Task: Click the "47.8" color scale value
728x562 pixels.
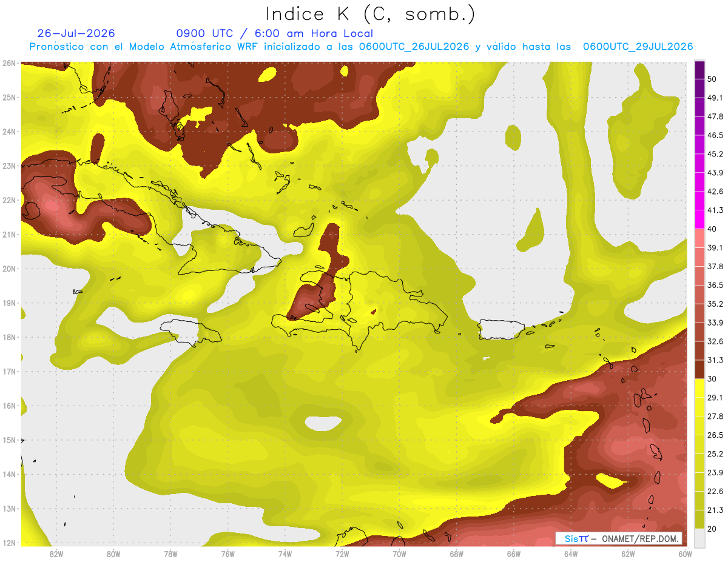Action: point(716,116)
